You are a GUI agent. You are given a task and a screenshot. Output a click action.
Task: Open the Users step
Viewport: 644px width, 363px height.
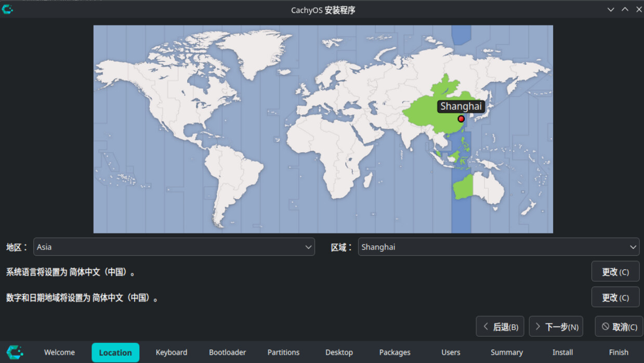coord(451,353)
